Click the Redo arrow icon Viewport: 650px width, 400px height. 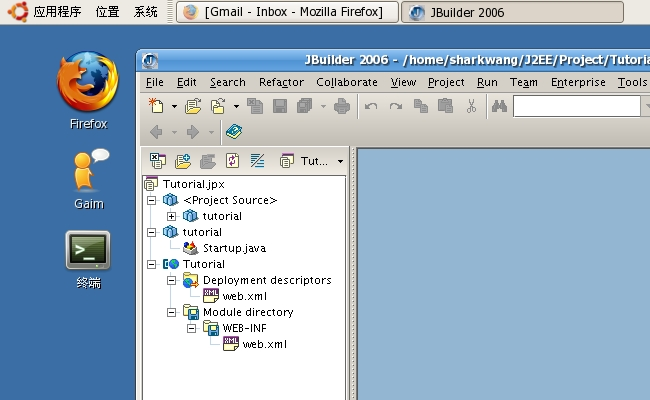[x=396, y=107]
